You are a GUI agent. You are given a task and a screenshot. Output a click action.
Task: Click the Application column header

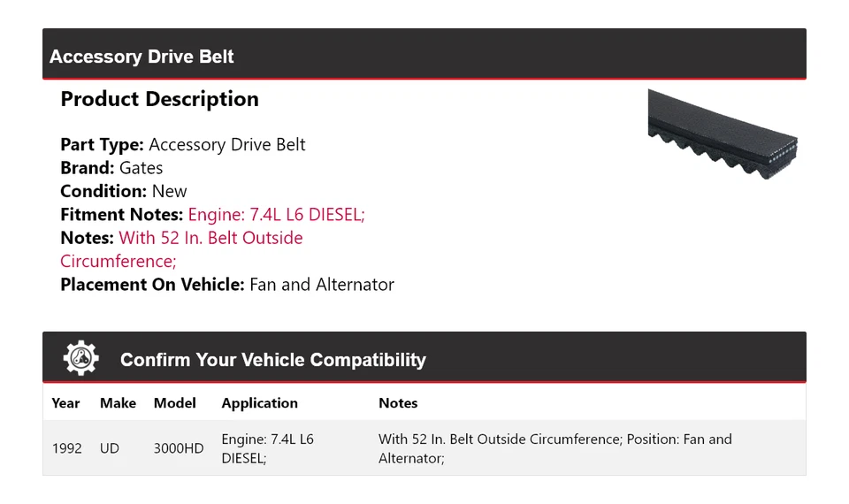[259, 403]
